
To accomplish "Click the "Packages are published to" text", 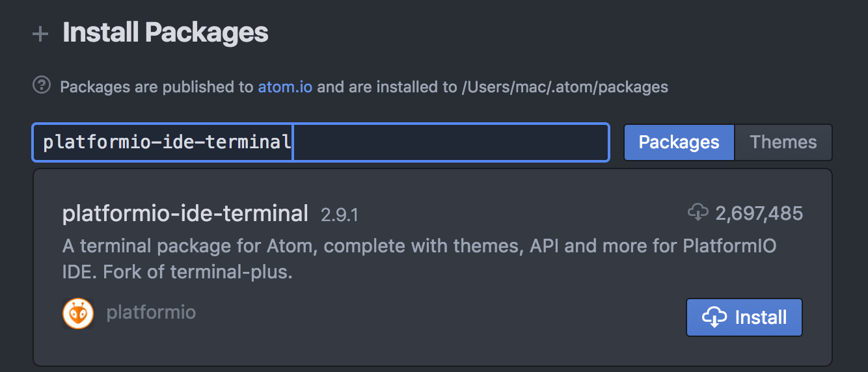I will tap(156, 86).
